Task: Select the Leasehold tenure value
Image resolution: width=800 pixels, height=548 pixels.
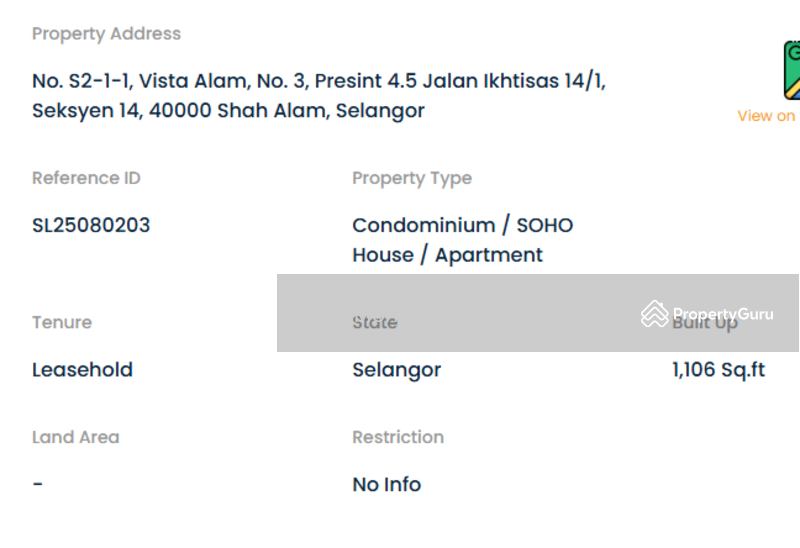Action: coord(82,369)
